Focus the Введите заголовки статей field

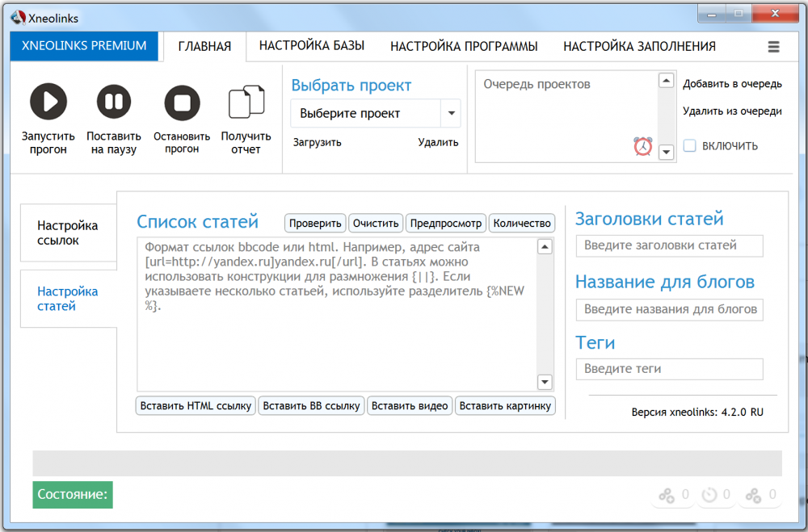click(x=669, y=245)
